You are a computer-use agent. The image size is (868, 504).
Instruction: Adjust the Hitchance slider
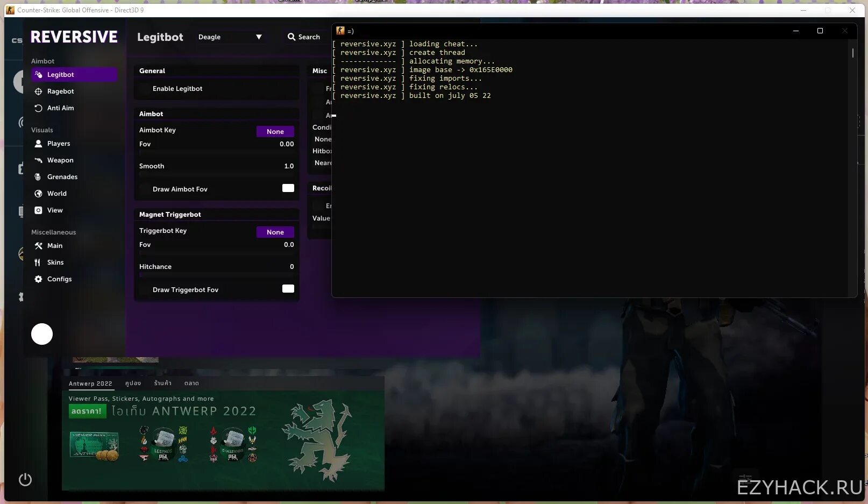[x=217, y=275]
